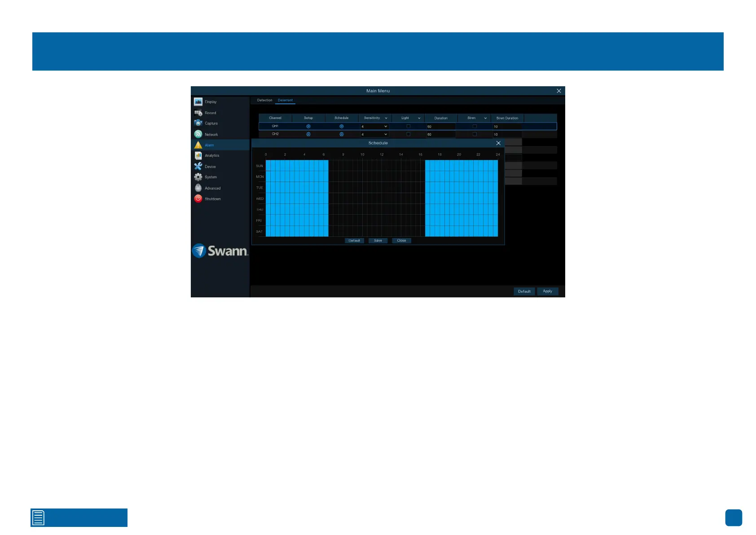Switch to the Detection tab
The width and height of the screenshot is (756, 535).
[x=264, y=100]
